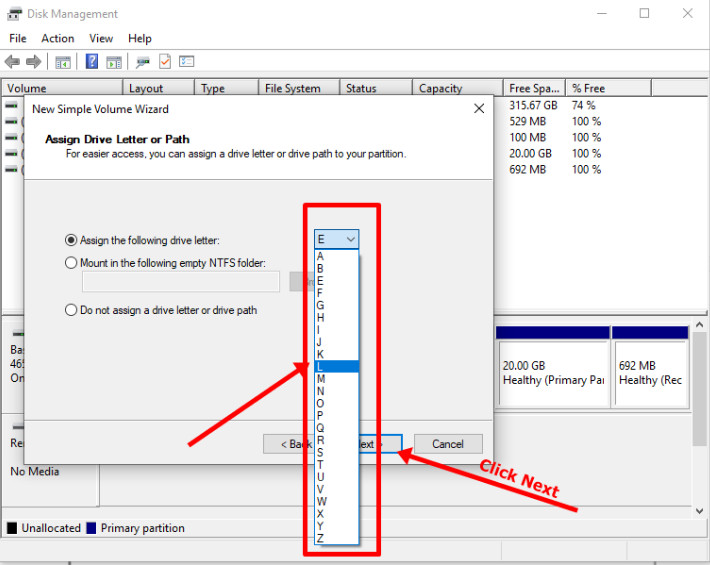710x565 pixels.
Task: Open the Help menu
Action: coord(139,38)
